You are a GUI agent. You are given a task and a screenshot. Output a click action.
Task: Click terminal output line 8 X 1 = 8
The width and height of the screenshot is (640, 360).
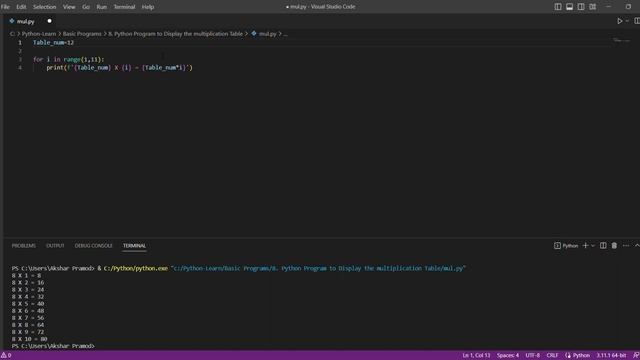26,276
